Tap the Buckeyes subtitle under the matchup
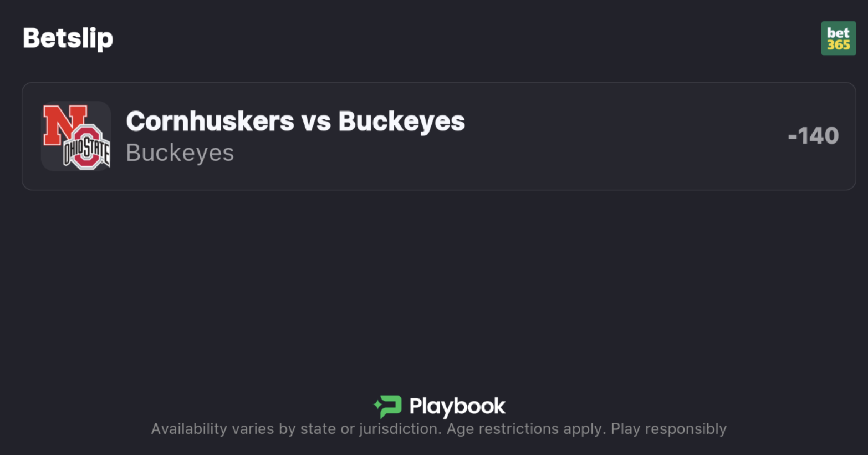 click(x=180, y=153)
